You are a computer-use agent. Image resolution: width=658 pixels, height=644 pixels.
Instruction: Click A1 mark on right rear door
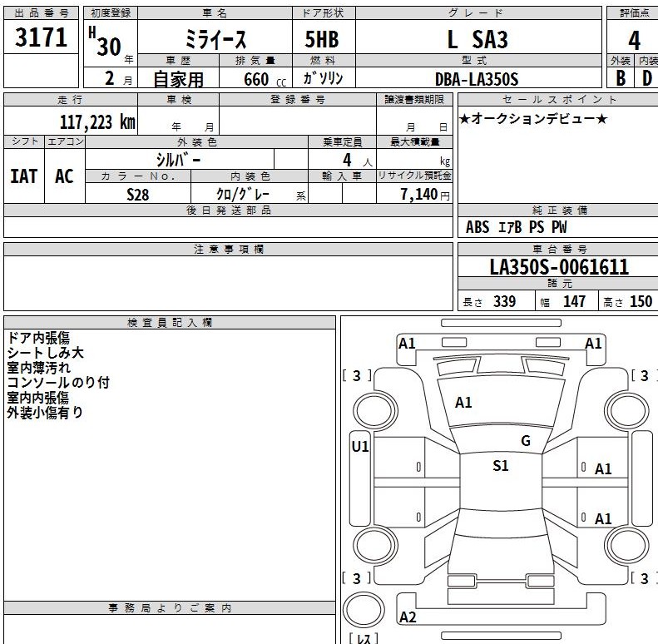[603, 519]
